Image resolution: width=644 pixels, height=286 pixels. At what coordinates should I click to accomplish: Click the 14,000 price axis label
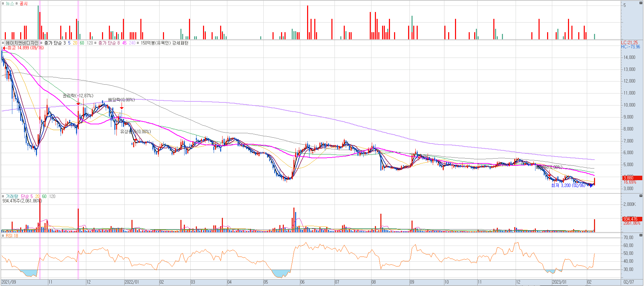coord(629,57)
